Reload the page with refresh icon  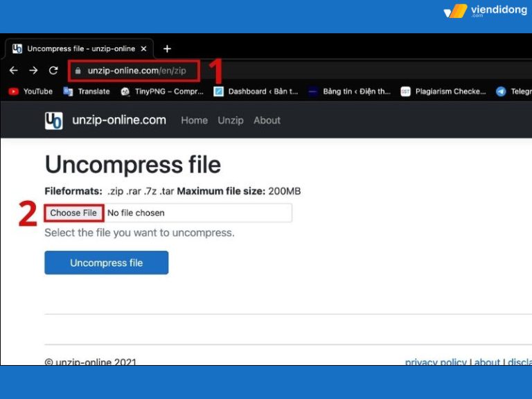[53, 71]
